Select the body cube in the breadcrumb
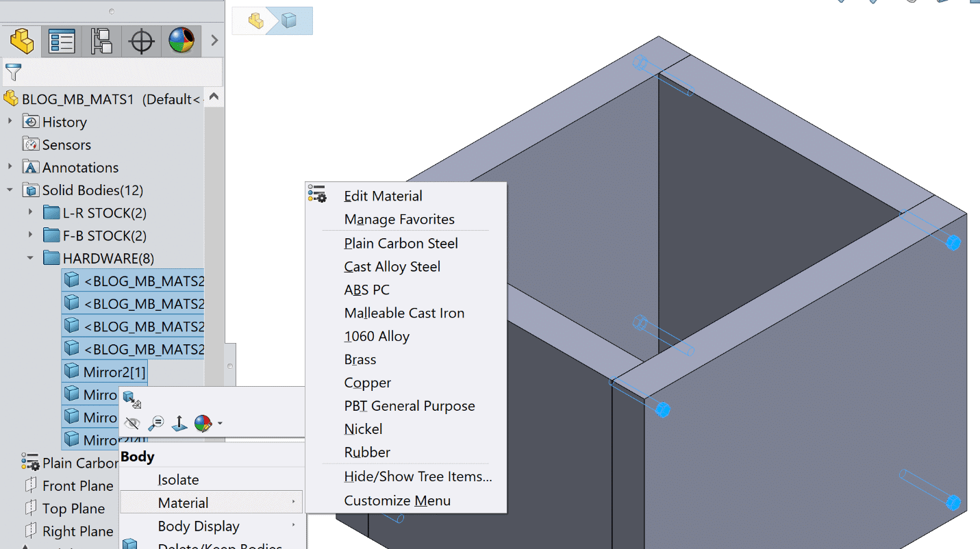This screenshot has width=980, height=549. pos(289,21)
